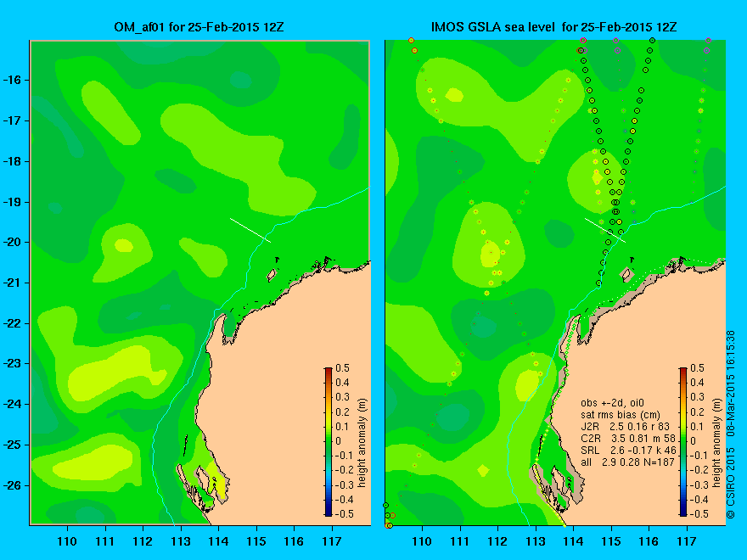Click longitude 110 under the IMOS GSLA map

pos(422,541)
